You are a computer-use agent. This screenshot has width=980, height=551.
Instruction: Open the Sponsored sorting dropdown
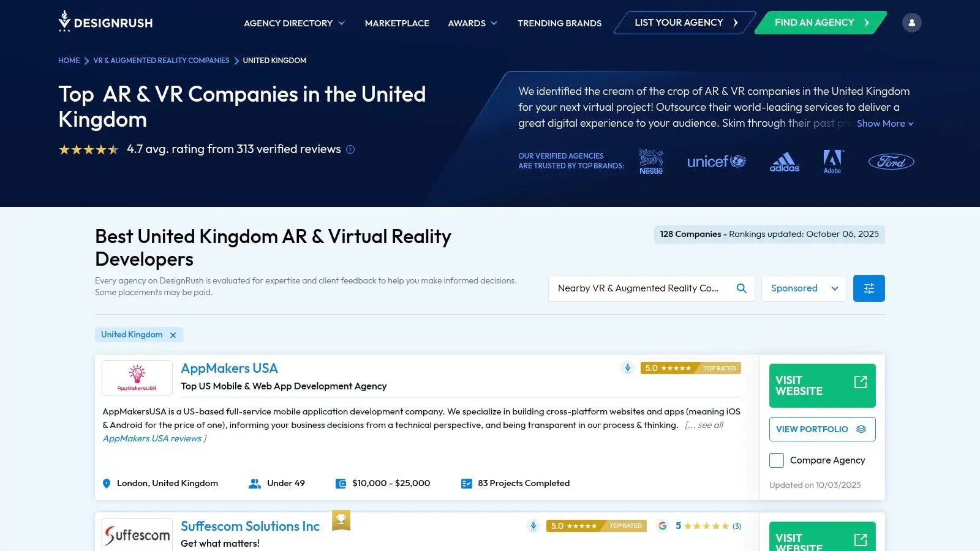pos(804,288)
